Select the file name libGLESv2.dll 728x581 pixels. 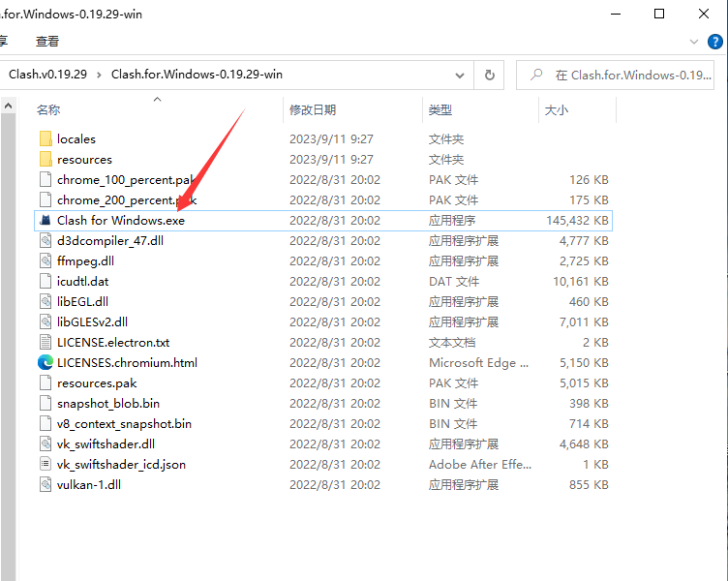point(92,321)
